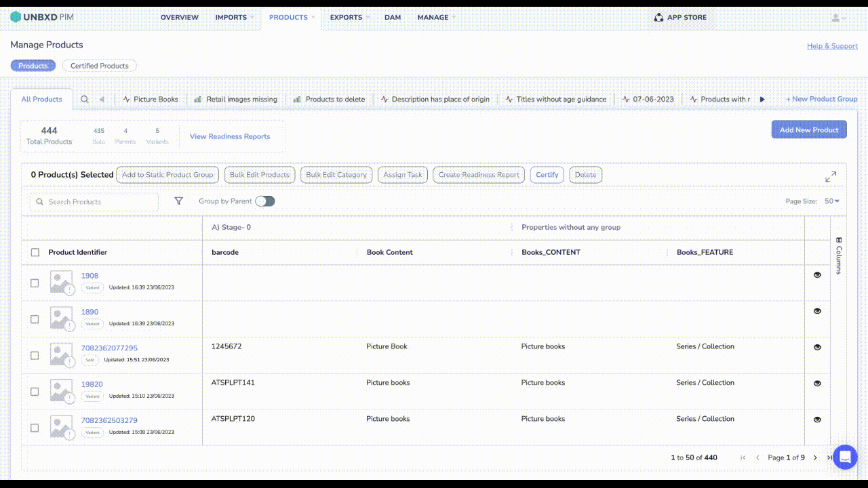Click the user profile avatar icon
The width and height of the screenshot is (868, 488).
click(x=836, y=18)
